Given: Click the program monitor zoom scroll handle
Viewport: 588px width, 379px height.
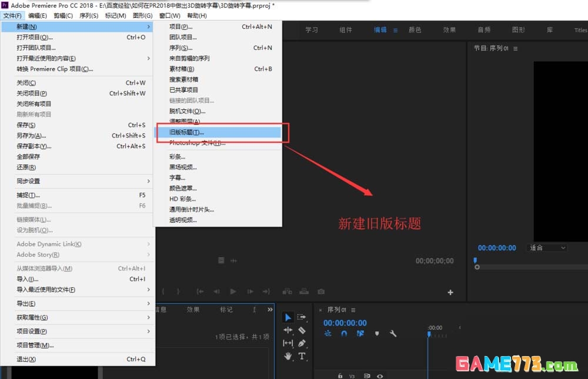Looking at the screenshot, I should 477,267.
